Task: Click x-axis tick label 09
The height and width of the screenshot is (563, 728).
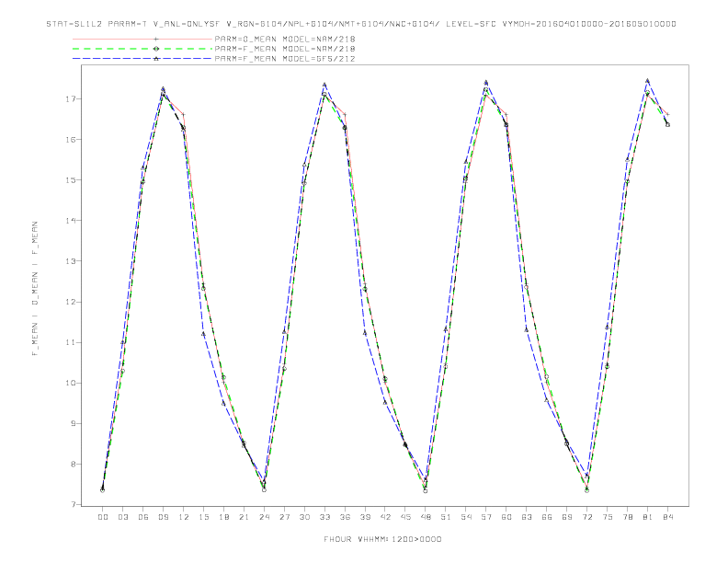Action: click(163, 517)
